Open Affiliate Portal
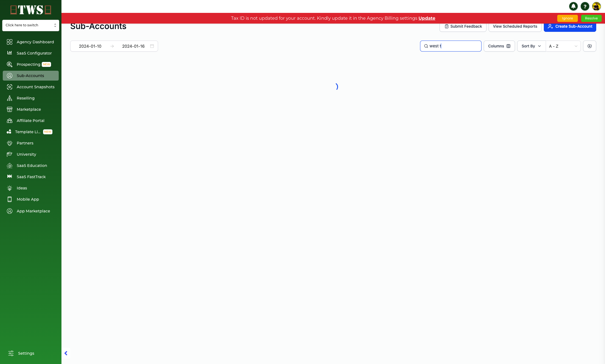605x364 pixels. (31, 121)
